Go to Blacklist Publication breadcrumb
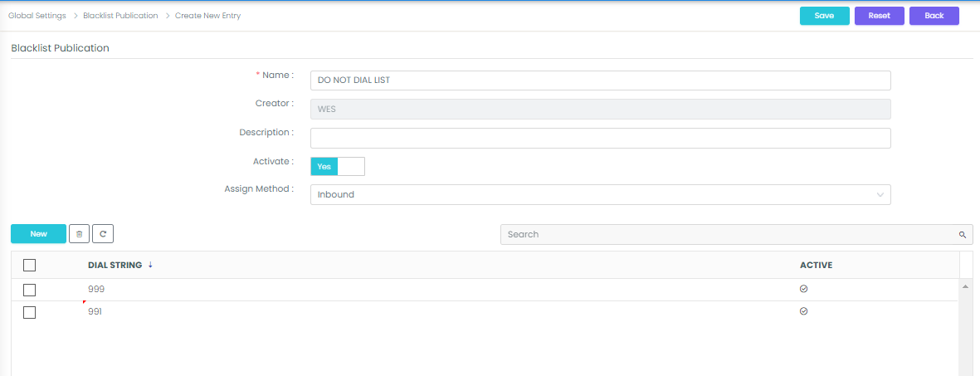 click(120, 16)
